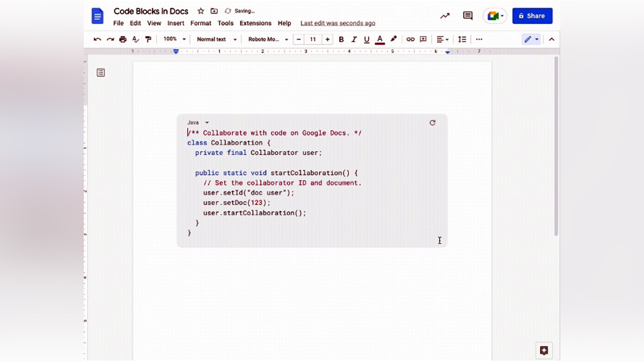Insert a link with the chain icon
The height and width of the screenshot is (362, 644).
411,39
